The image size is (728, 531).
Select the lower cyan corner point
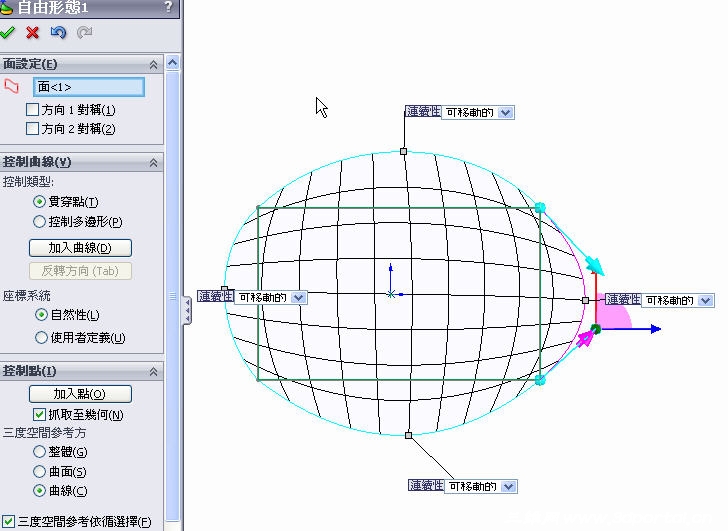[x=540, y=380]
